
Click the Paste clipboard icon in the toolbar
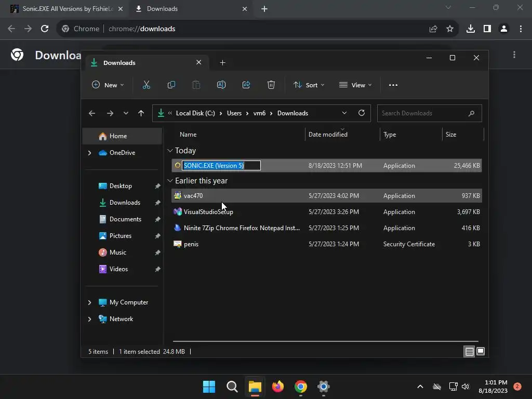(x=196, y=85)
